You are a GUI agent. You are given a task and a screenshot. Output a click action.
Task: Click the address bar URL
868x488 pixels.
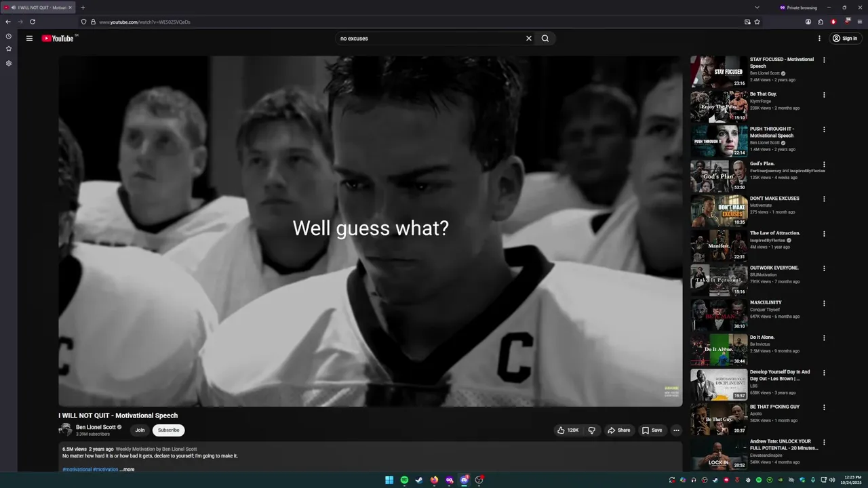coord(144,22)
